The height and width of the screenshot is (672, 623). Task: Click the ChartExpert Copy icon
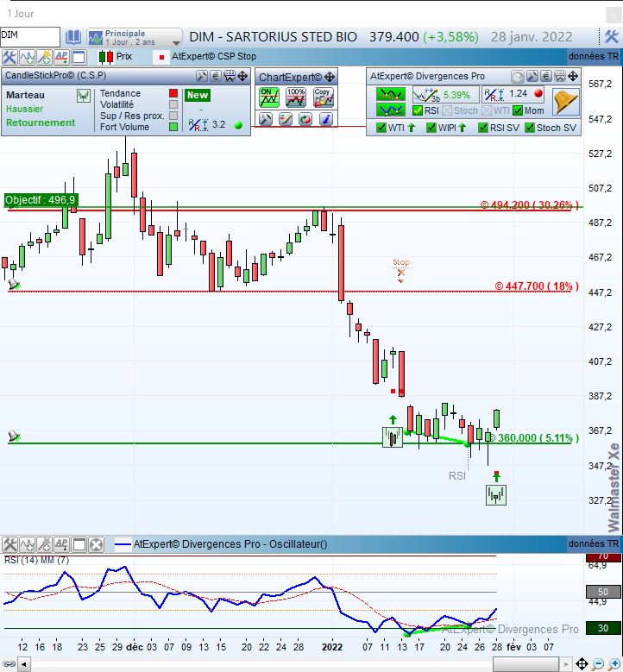click(324, 97)
